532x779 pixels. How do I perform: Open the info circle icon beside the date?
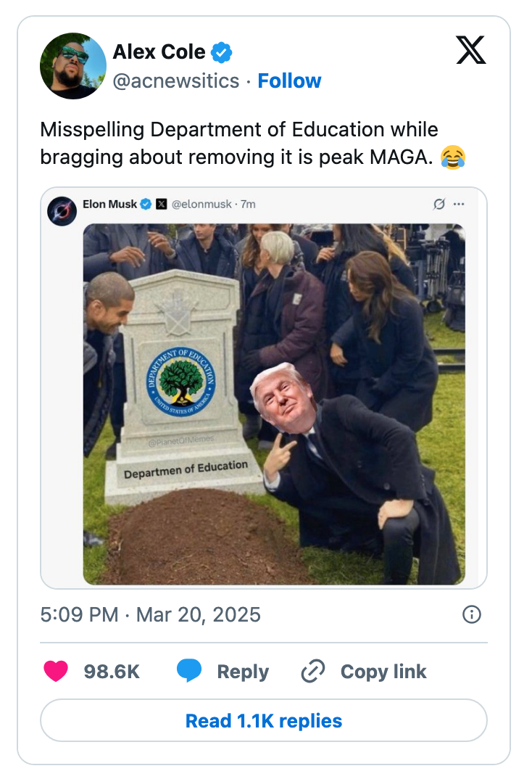[x=471, y=615]
